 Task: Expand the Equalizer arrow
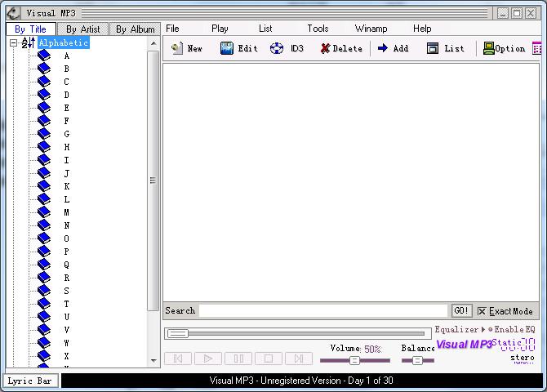pos(483,329)
